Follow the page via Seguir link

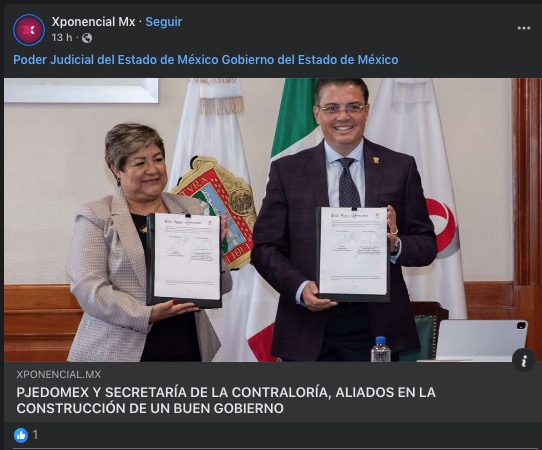[163, 22]
